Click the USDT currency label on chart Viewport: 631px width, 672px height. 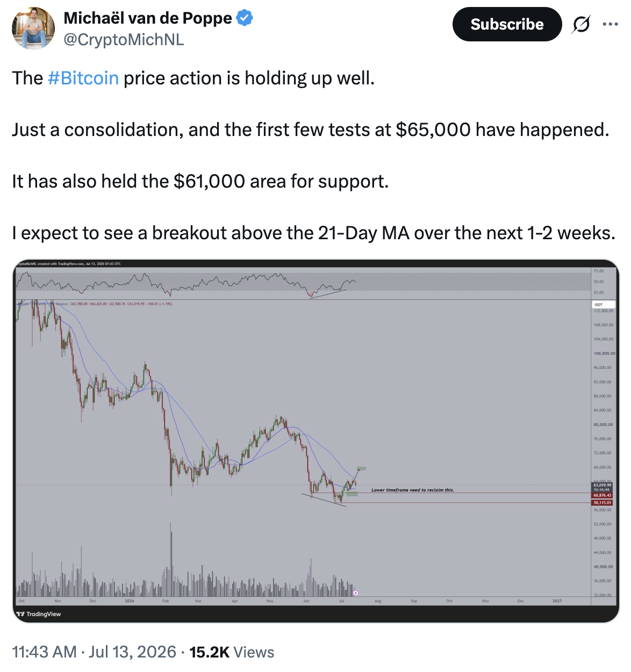click(598, 304)
